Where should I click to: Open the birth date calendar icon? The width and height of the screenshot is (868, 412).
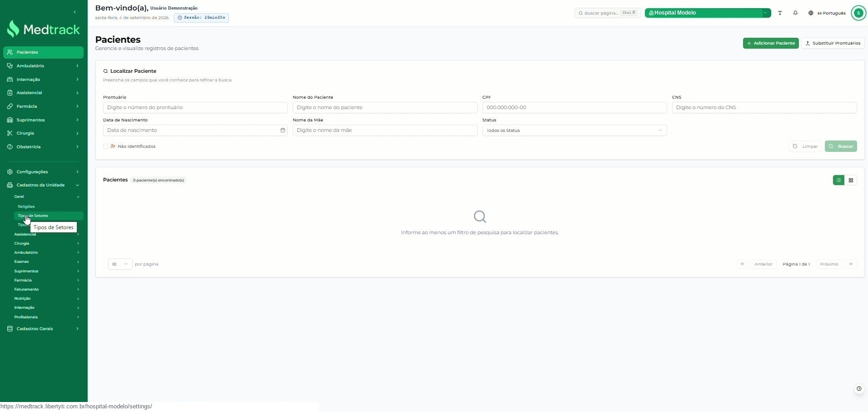pos(283,130)
